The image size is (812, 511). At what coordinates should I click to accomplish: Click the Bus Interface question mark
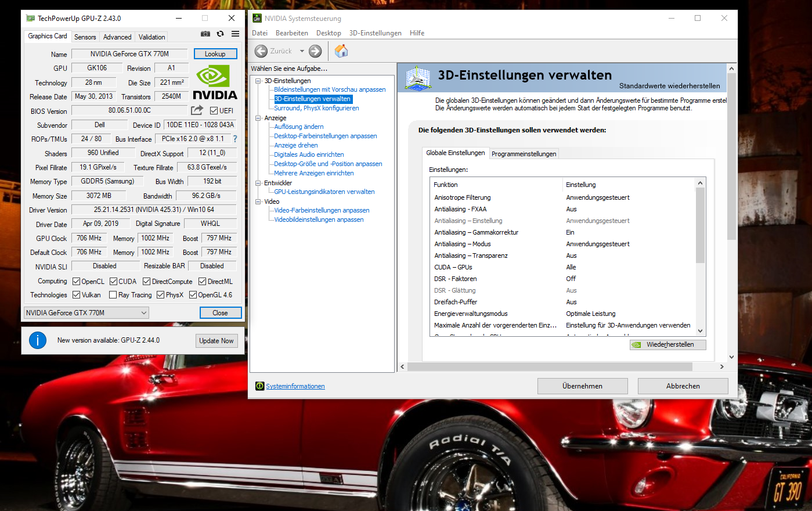click(x=235, y=139)
